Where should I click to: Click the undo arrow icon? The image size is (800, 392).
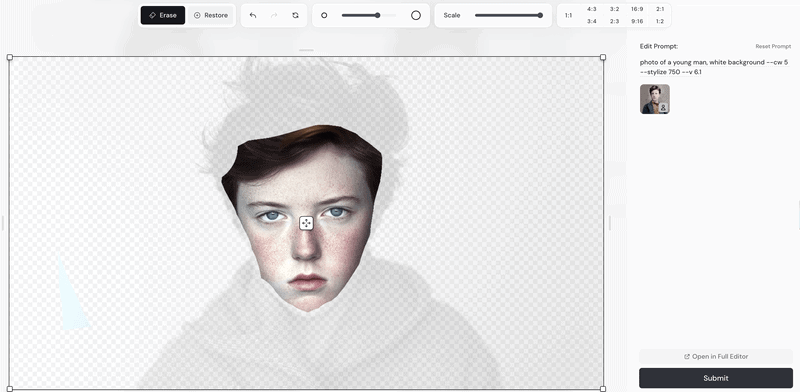coord(253,15)
